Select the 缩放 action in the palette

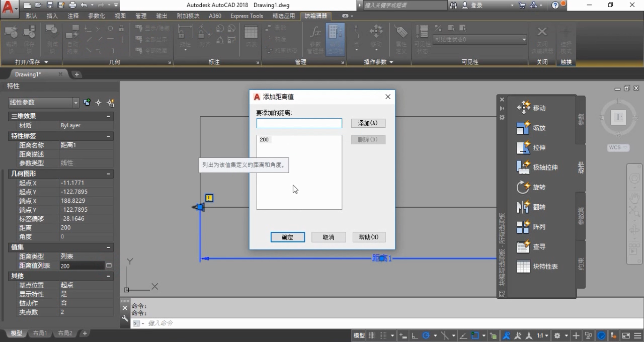(531, 128)
